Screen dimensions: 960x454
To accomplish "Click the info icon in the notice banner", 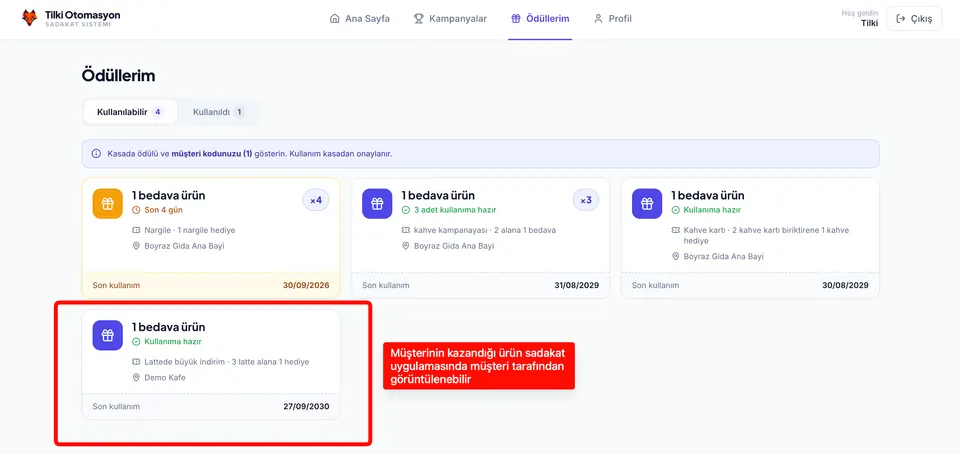I will [x=96, y=154].
